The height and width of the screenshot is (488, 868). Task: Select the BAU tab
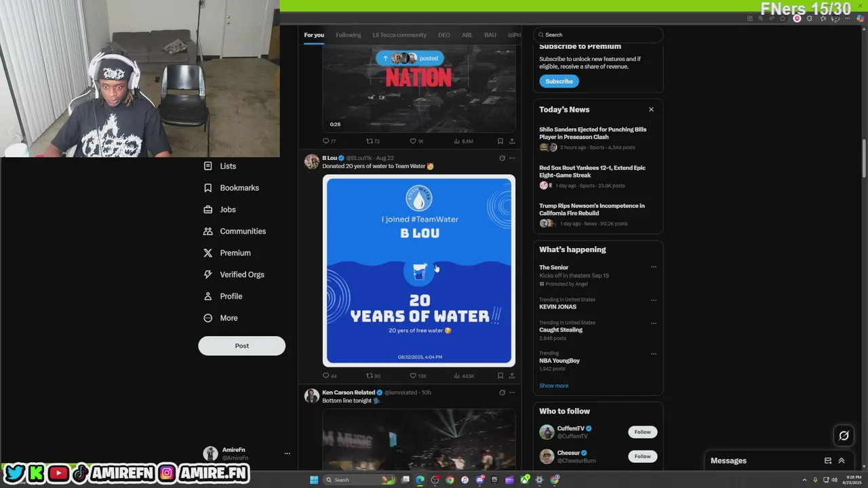coord(490,35)
